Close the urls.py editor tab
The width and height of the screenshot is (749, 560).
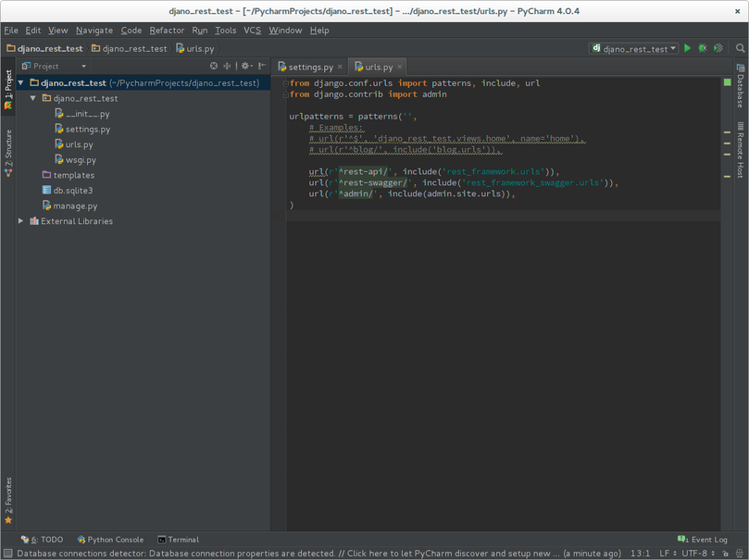tap(399, 67)
